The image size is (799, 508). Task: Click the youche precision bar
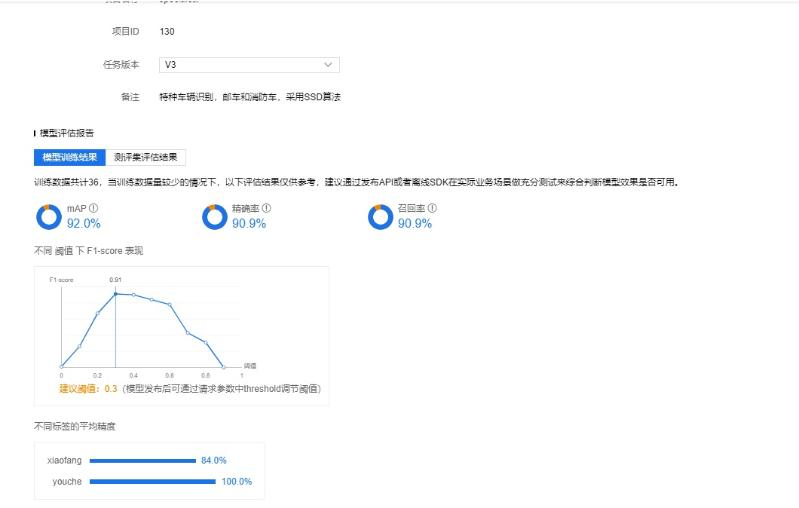(x=153, y=482)
